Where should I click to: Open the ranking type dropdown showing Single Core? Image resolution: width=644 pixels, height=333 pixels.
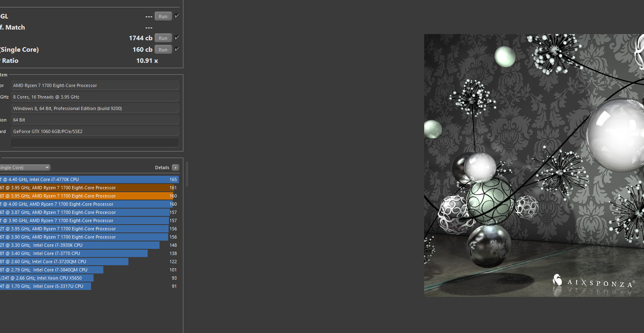[x=25, y=168]
